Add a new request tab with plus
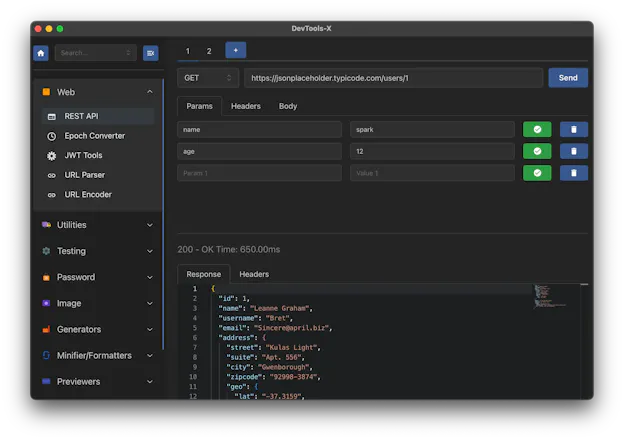This screenshot has width=624, height=440. tap(236, 50)
